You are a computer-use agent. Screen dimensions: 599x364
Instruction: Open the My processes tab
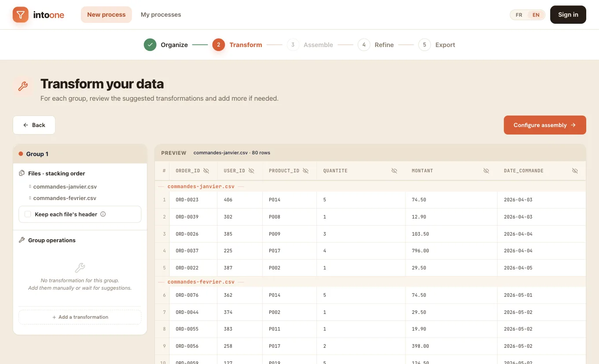(x=161, y=15)
